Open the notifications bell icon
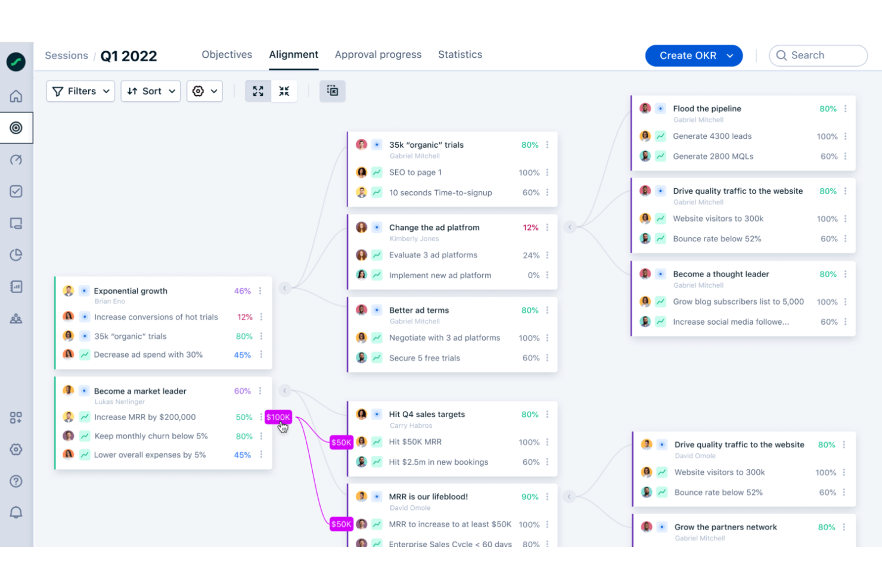This screenshot has width=882, height=588. click(x=16, y=513)
